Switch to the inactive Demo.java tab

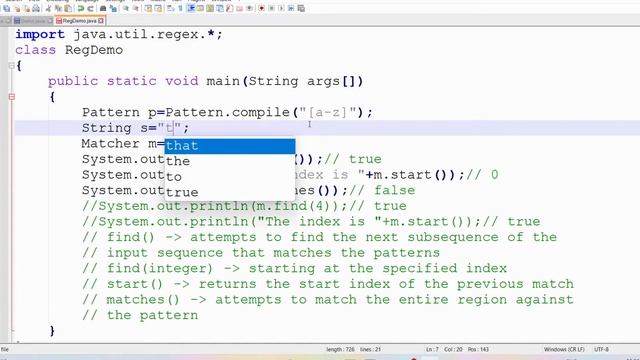tap(33, 20)
